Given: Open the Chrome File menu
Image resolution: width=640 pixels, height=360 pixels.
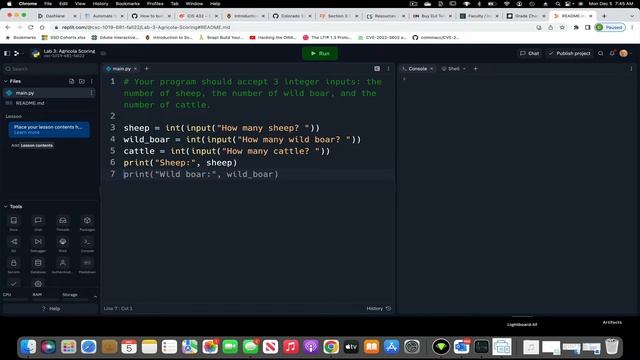Looking at the screenshot, I should (x=48, y=4).
